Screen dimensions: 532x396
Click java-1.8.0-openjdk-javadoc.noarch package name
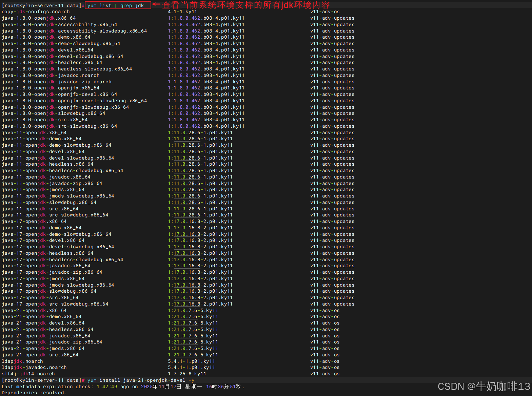(x=51, y=75)
